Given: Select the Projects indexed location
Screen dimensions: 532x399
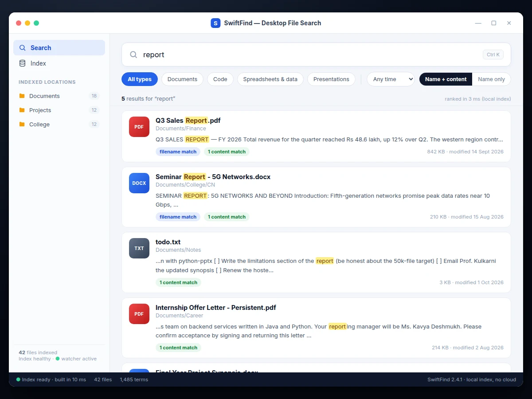Looking at the screenshot, I should [x=59, y=110].
